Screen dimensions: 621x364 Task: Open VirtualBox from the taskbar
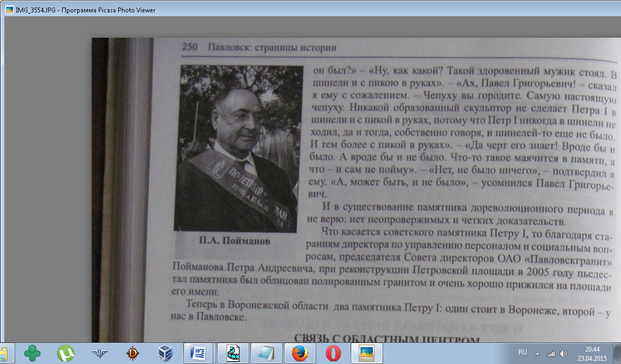pyautogui.click(x=165, y=353)
